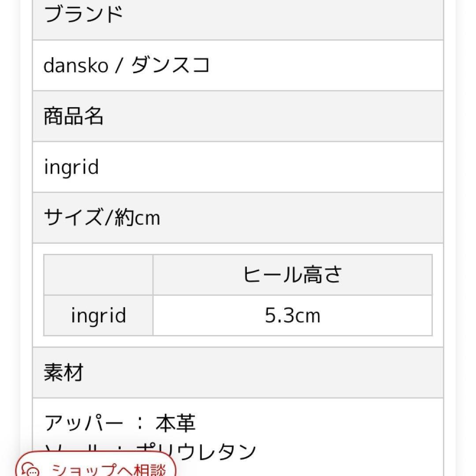The height and width of the screenshot is (476, 476).
Task: Click the 素材 section header
Action: pyautogui.click(x=63, y=373)
